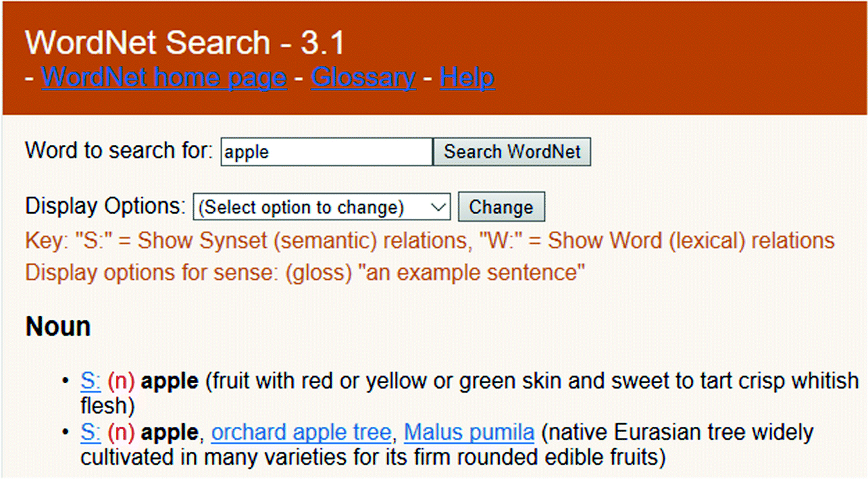Image resolution: width=868 pixels, height=479 pixels.
Task: Click the red (n) marker of tree sense
Action: (121, 432)
